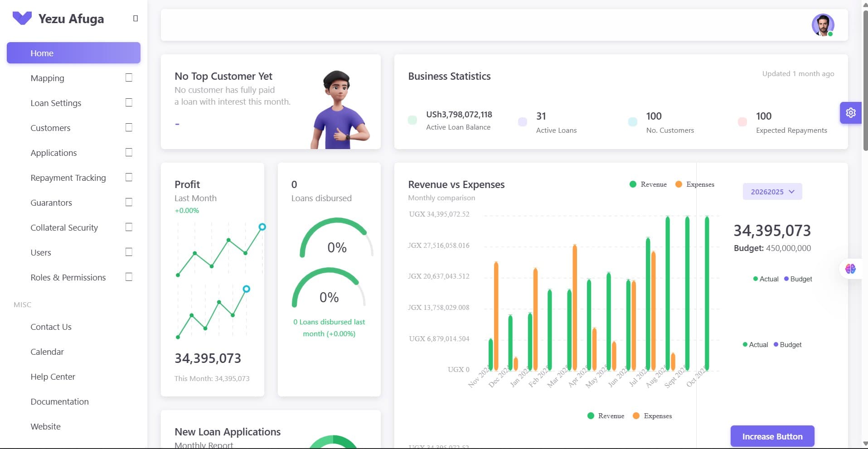The height and width of the screenshot is (449, 868).
Task: Click the Active Loan Balance green dot icon
Action: point(412,120)
